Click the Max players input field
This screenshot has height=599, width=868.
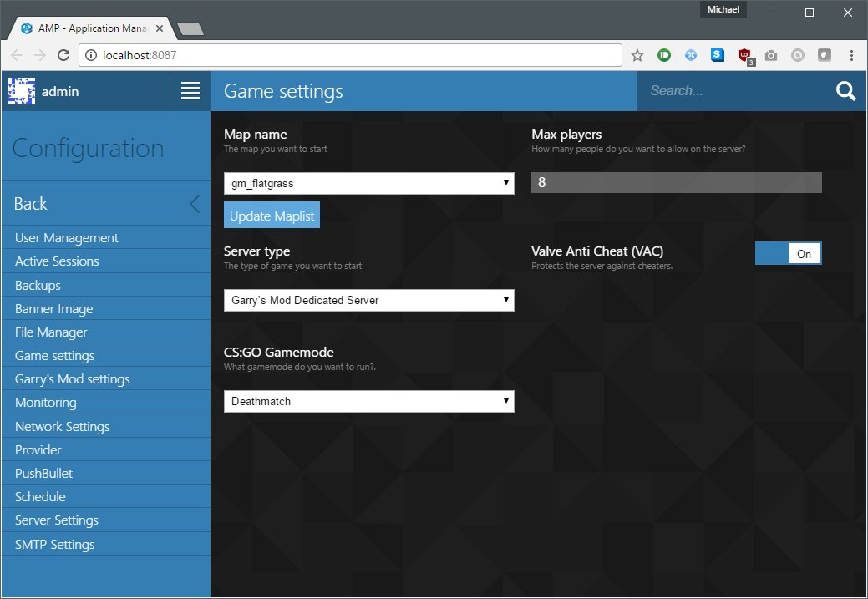coord(677,182)
